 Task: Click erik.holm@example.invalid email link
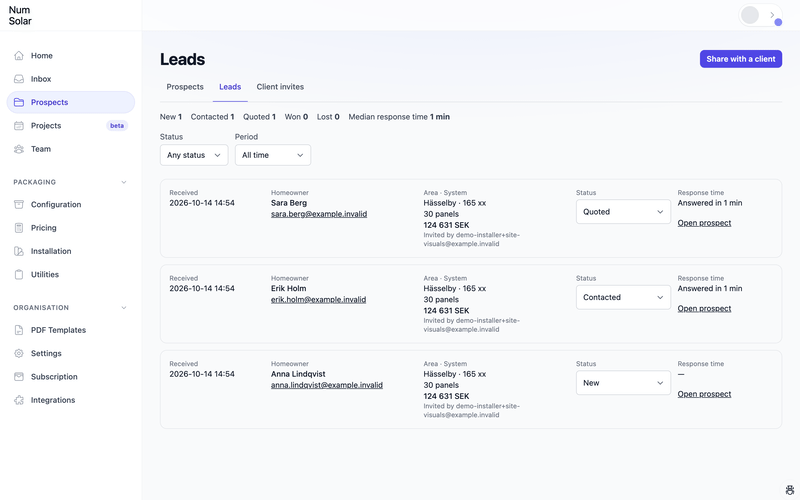(318, 300)
